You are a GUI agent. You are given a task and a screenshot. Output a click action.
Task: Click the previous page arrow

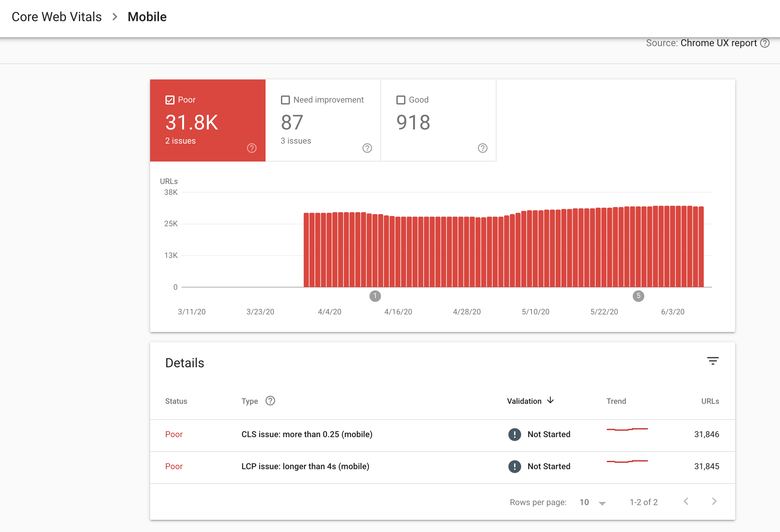click(x=685, y=502)
